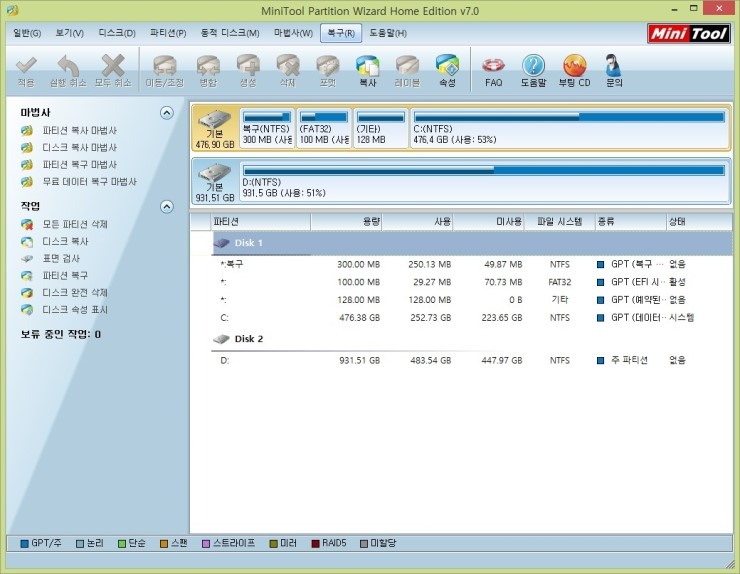Image resolution: width=740 pixels, height=574 pixels.
Task: Click the red RAID5 legend swatch
Action: pos(315,544)
